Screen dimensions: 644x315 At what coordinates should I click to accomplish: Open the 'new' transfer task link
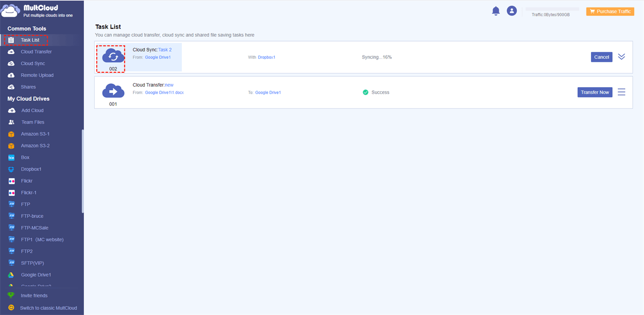click(x=169, y=85)
